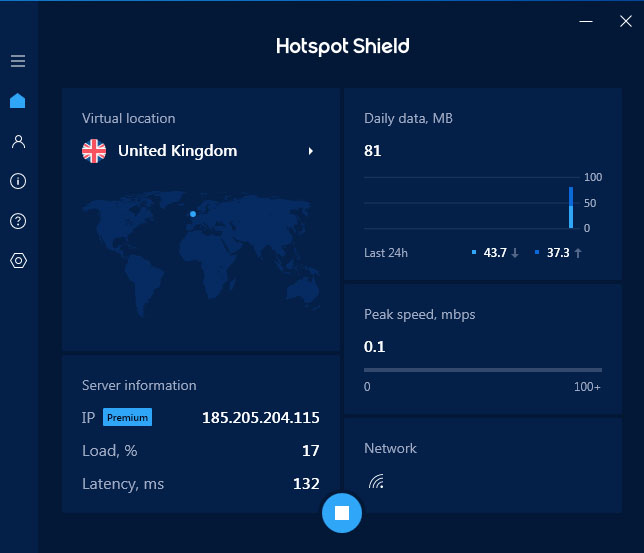Image resolution: width=644 pixels, height=553 pixels.
Task: Go to the Home sidebar icon
Action: coord(18,101)
